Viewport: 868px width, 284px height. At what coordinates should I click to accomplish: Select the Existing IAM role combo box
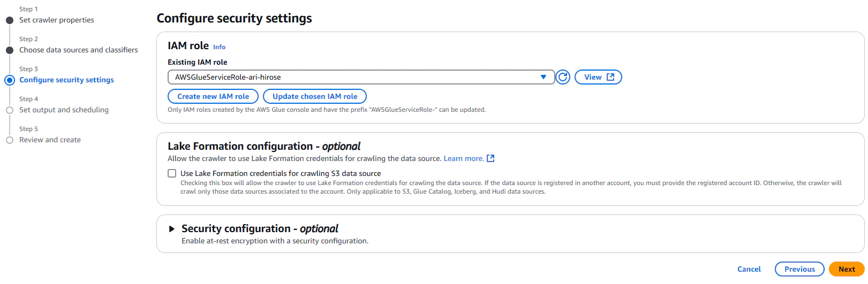361,77
